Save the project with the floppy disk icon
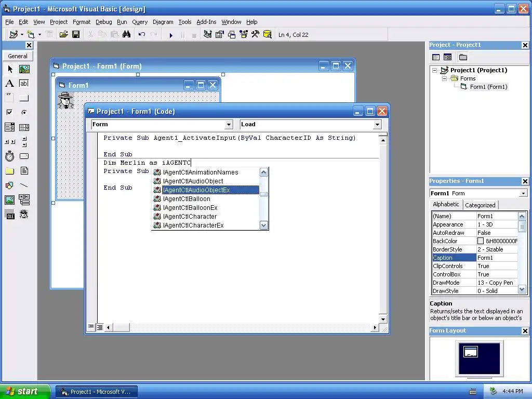 (76, 35)
